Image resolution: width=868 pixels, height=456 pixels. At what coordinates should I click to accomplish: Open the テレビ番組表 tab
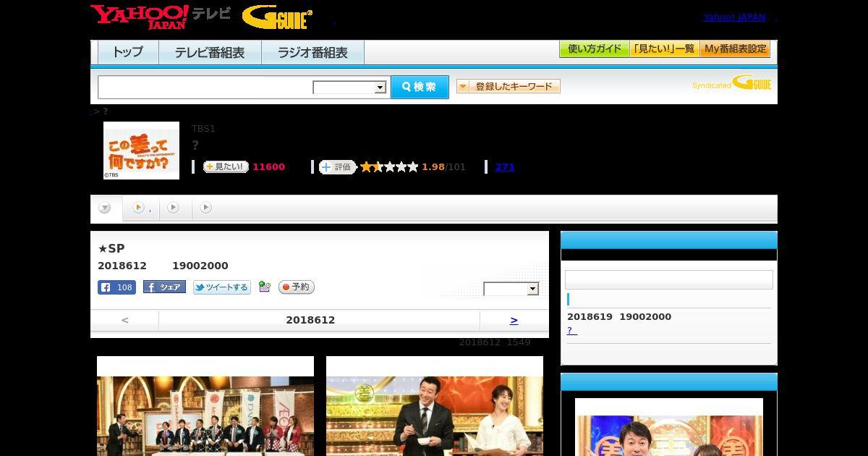pos(210,53)
